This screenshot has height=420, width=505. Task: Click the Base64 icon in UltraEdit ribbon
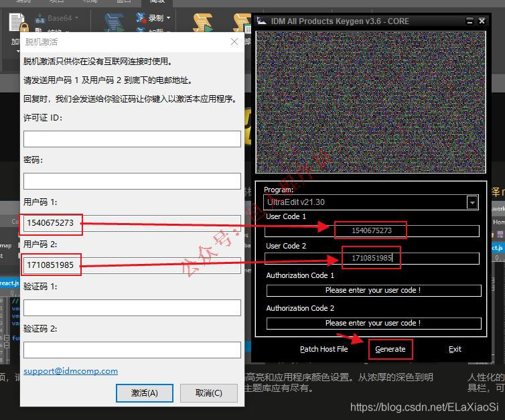(40, 19)
